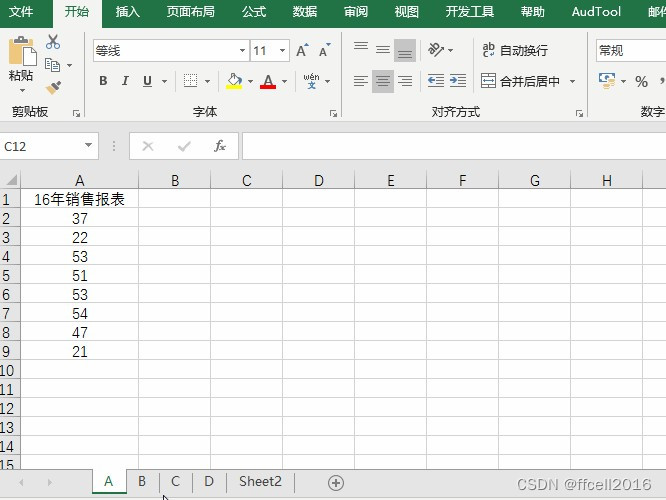Expand the merge options arrow
Viewport: 666px width, 500px height.
click(573, 81)
